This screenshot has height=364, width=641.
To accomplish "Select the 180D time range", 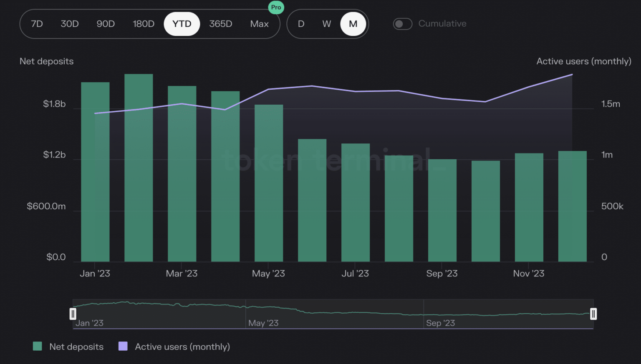I will pos(144,24).
